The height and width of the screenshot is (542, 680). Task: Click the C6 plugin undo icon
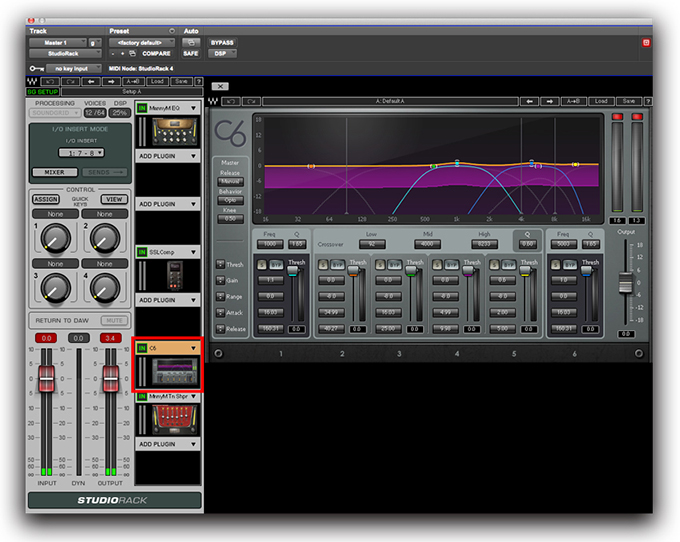click(231, 101)
